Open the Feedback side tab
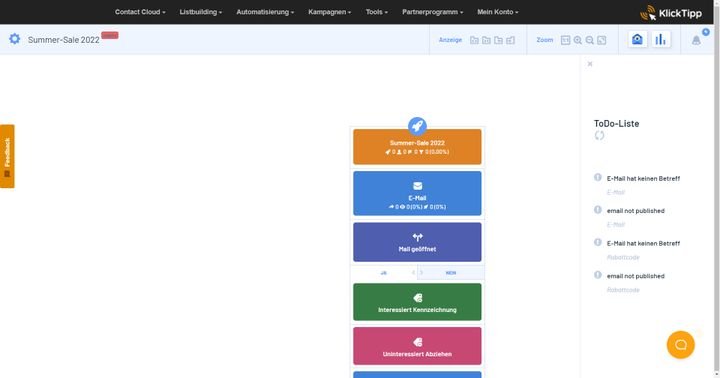 coord(7,156)
